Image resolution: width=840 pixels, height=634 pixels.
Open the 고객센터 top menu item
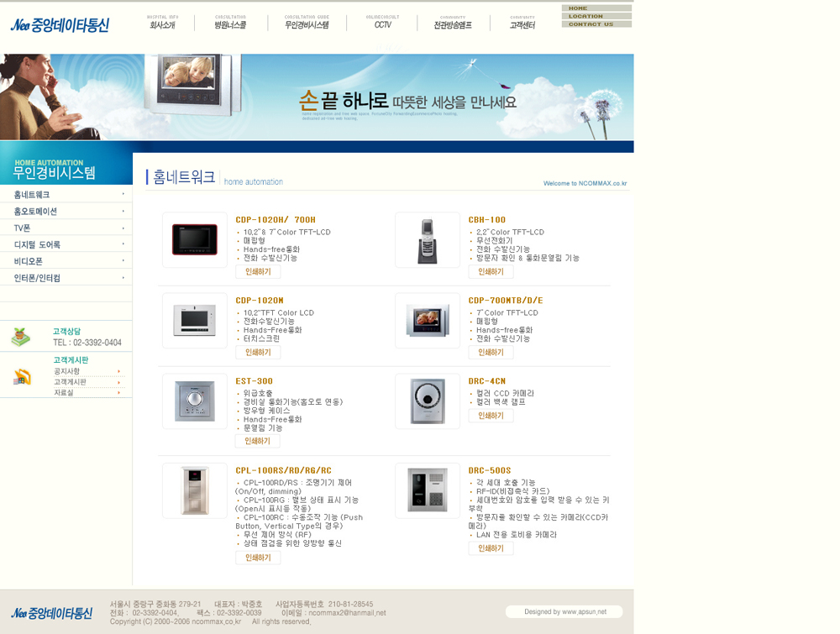522,23
